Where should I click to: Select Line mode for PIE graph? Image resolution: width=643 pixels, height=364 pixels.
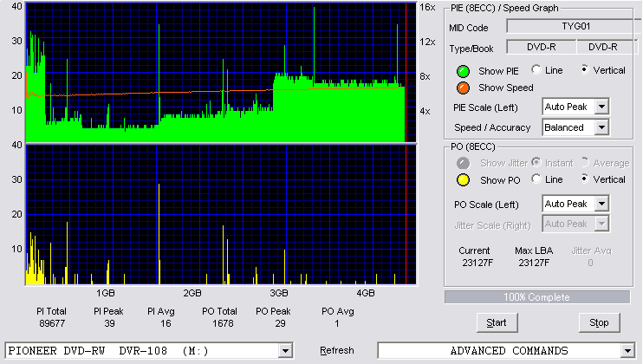536,69
